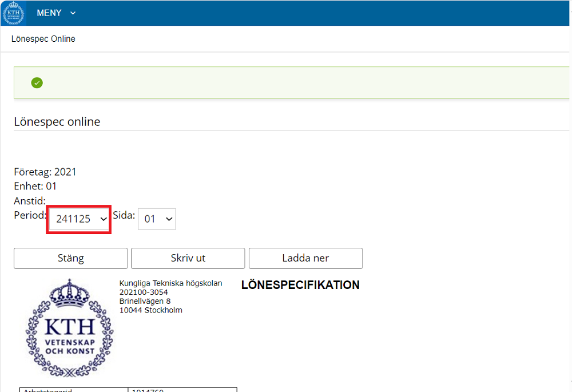Click the Lönespec online page heading
572x392 pixels.
[x=57, y=121]
